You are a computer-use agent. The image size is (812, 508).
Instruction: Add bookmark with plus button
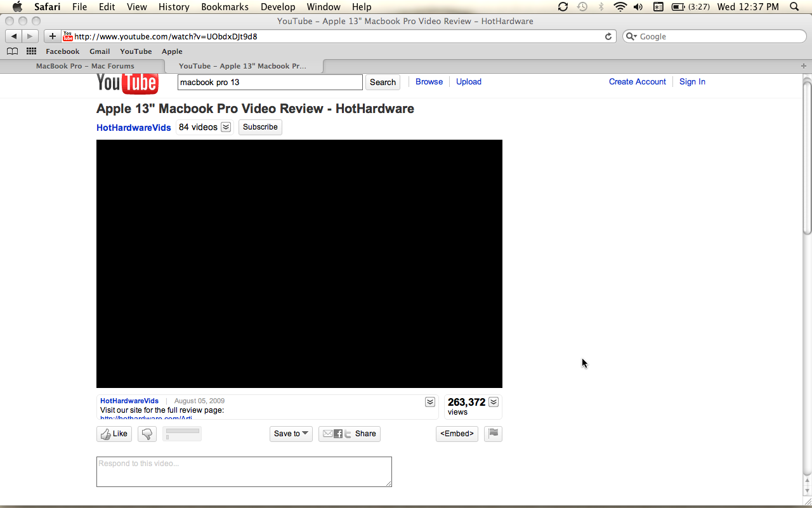53,36
